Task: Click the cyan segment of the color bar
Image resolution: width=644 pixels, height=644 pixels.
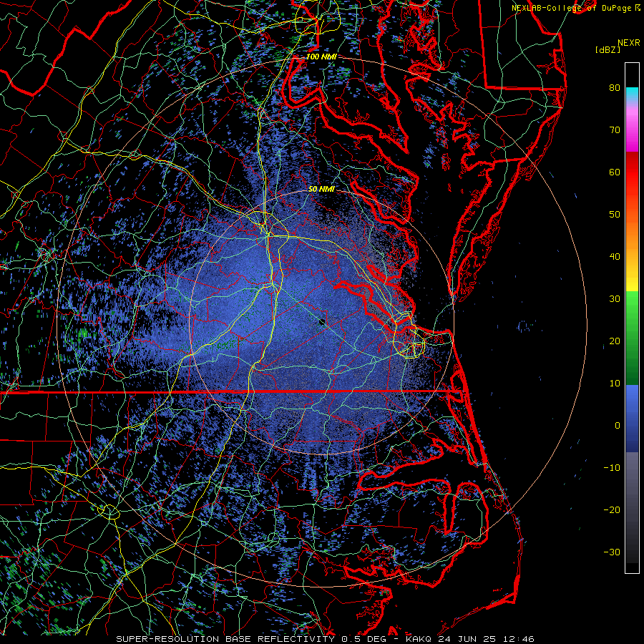Action: [632, 94]
